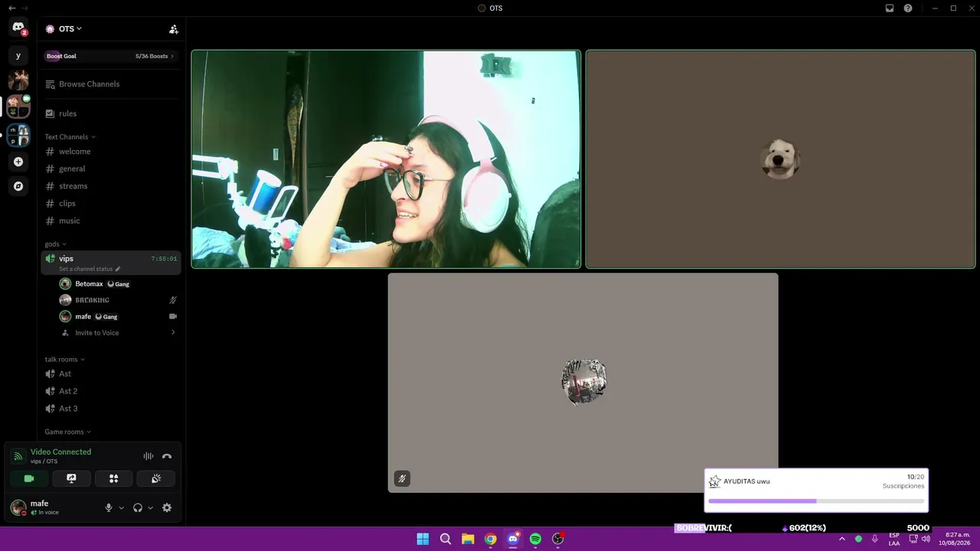980x551 pixels.
Task: Collapse the gods category
Action: coord(55,244)
